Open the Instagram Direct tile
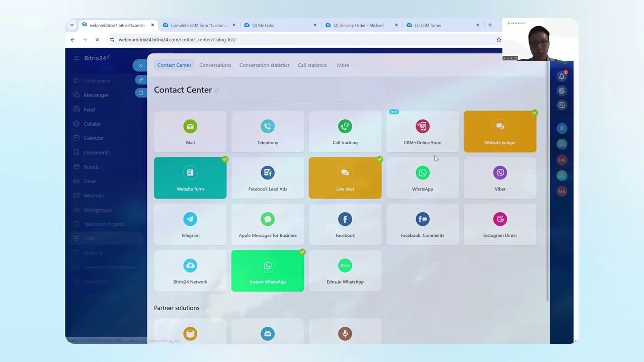644x362 pixels. pyautogui.click(x=500, y=224)
